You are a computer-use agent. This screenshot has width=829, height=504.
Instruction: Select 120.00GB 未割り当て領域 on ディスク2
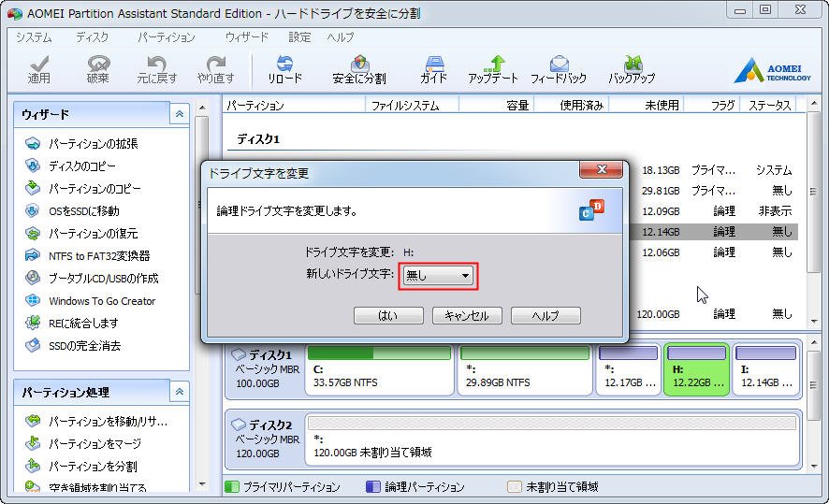coord(552,439)
